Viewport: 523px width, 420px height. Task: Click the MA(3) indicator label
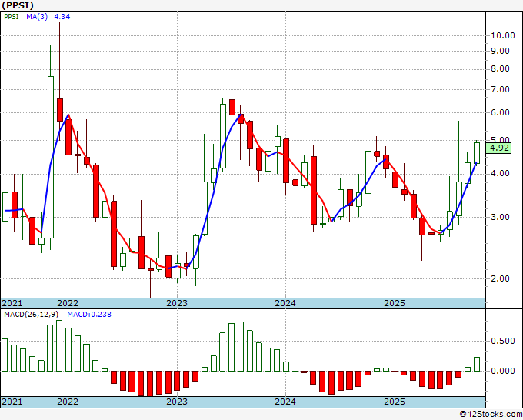[x=37, y=16]
